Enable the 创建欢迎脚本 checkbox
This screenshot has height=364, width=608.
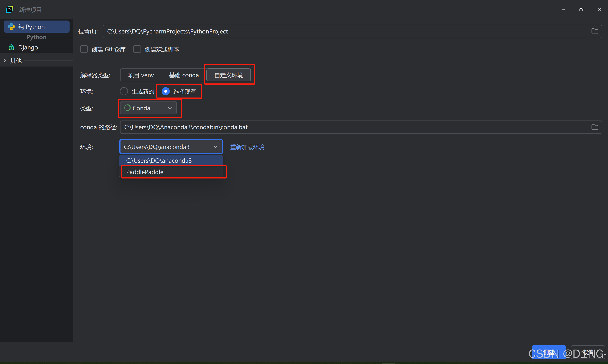[x=137, y=49]
